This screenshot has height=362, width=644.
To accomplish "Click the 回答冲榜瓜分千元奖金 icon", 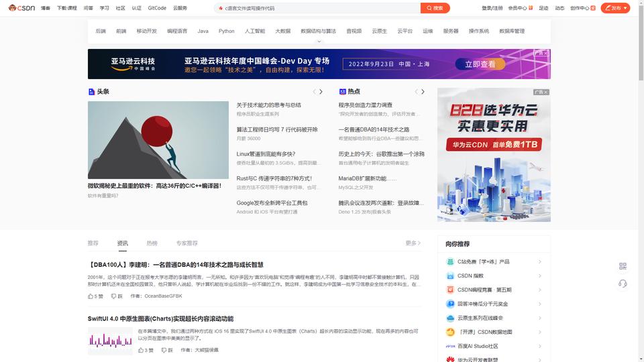I will tap(450, 304).
